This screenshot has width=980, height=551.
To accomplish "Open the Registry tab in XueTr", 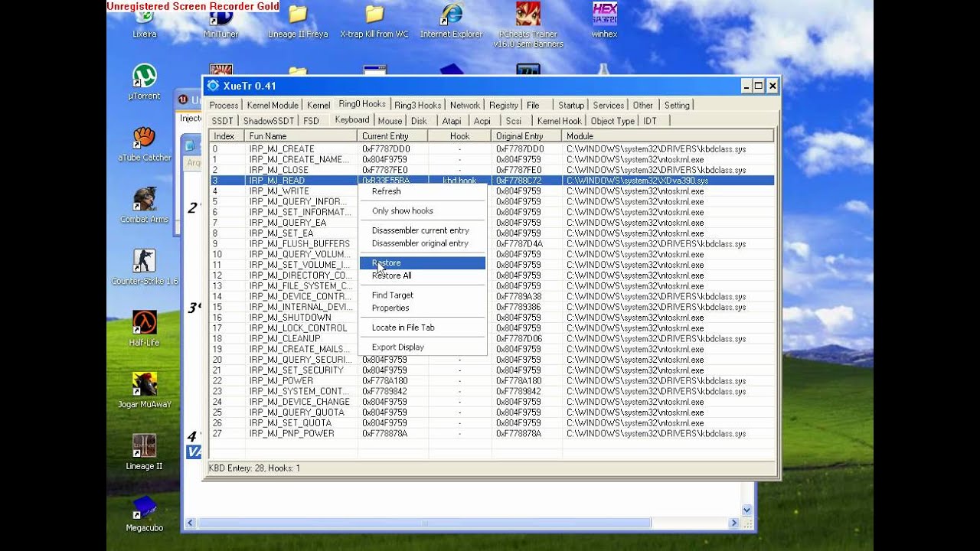I will click(x=503, y=106).
